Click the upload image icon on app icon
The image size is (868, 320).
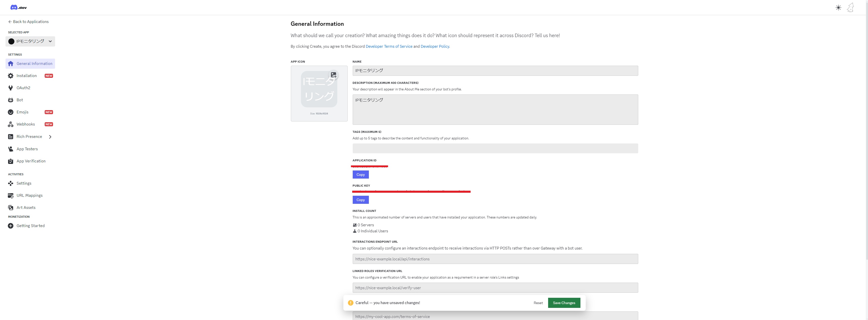tap(334, 75)
